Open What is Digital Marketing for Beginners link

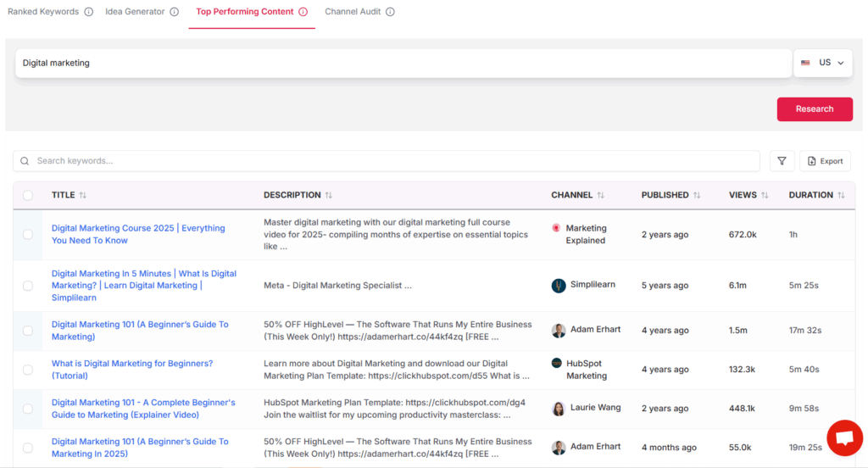tap(132, 370)
